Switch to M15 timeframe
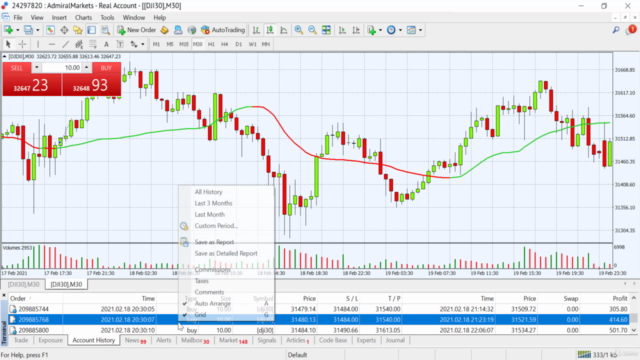Viewport: 640px width, 360px height. [x=184, y=44]
